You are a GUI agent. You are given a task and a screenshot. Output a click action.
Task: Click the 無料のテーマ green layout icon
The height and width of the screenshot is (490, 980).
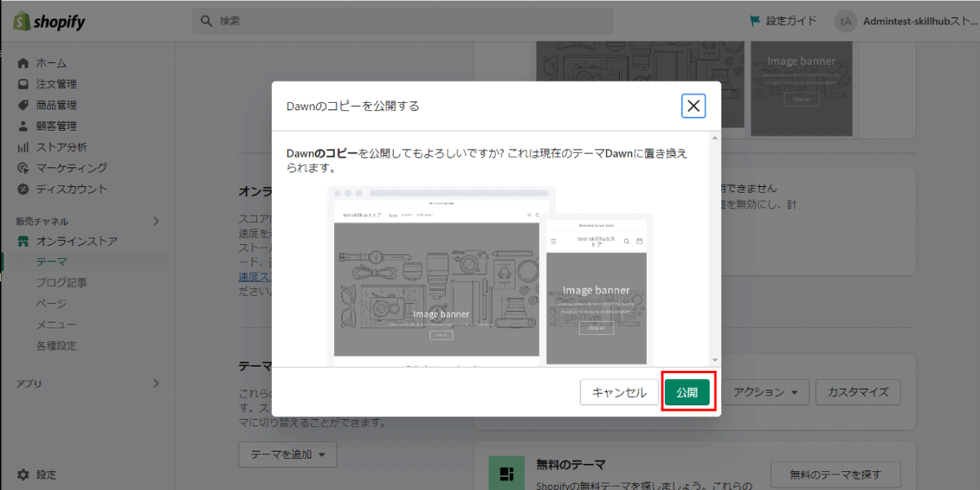pos(506,474)
